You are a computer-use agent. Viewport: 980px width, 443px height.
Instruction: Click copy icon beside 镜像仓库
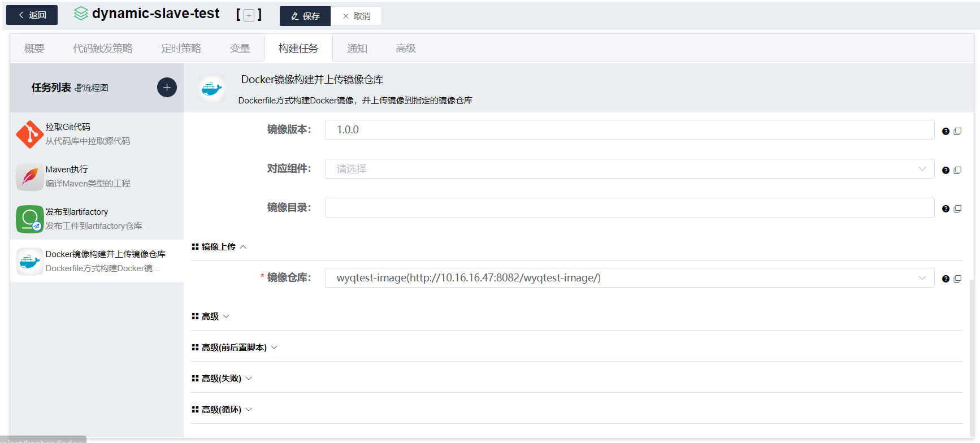point(957,279)
